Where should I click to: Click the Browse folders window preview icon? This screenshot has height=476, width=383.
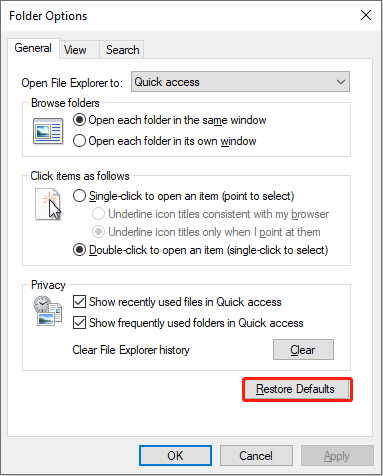coord(48,131)
